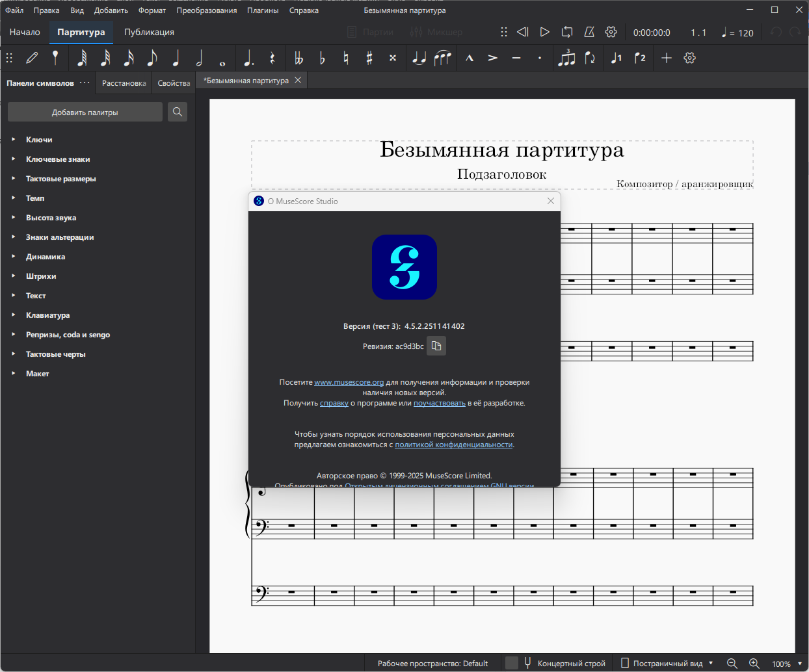The height and width of the screenshot is (672, 809).
Task: Select the whole note duration
Action: tap(222, 63)
